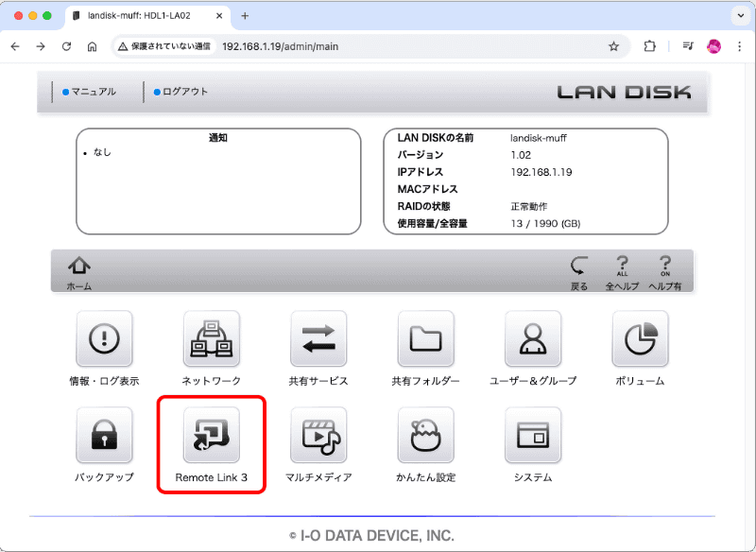Open the 共有フォルダー (shared folder) icon

tap(425, 339)
